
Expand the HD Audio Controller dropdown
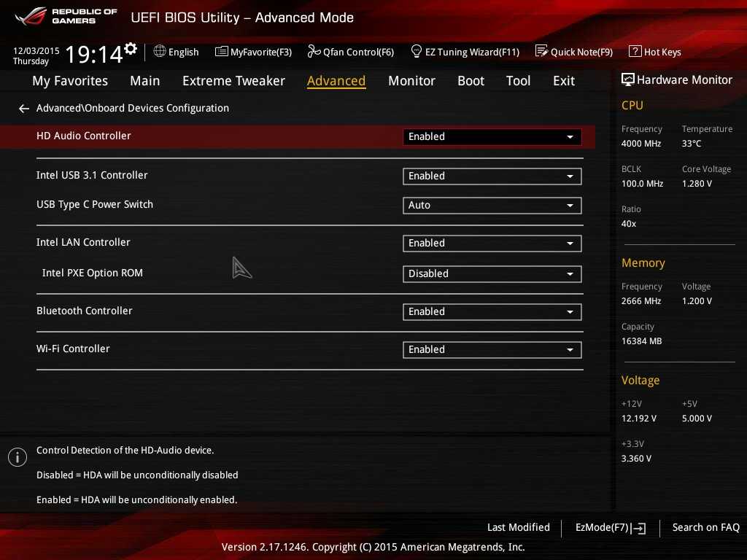click(492, 136)
